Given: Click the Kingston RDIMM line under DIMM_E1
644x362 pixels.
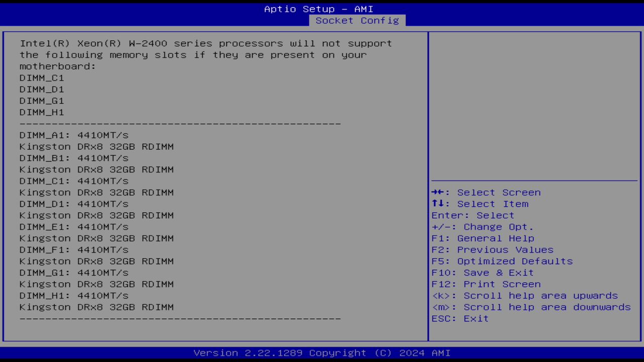Looking at the screenshot, I should 97,238.
